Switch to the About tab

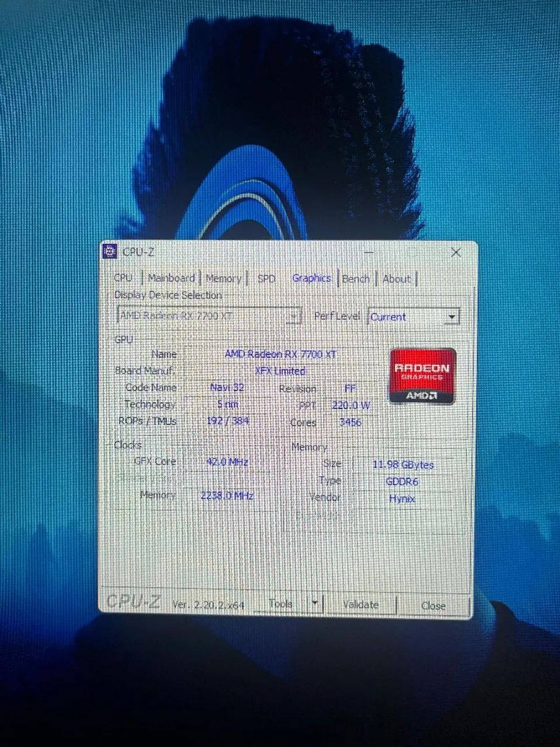click(x=397, y=279)
